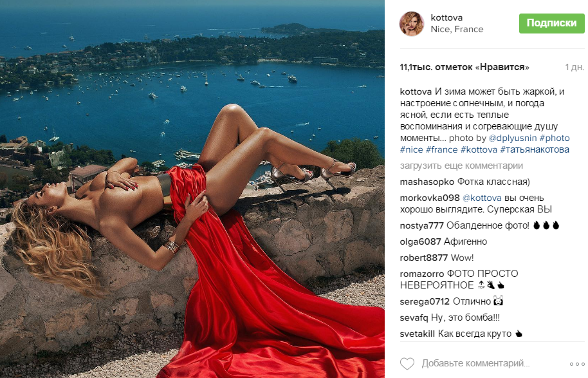Click the heart like icon

click(x=407, y=363)
